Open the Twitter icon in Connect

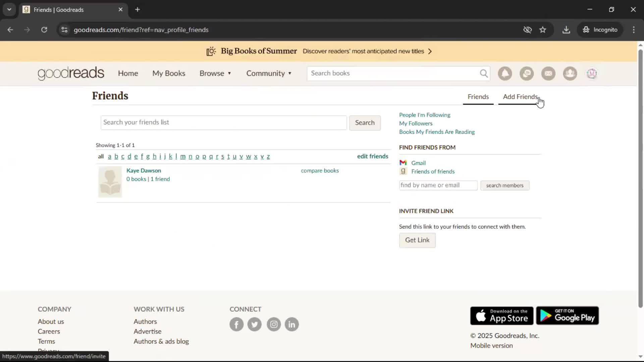[255, 324]
